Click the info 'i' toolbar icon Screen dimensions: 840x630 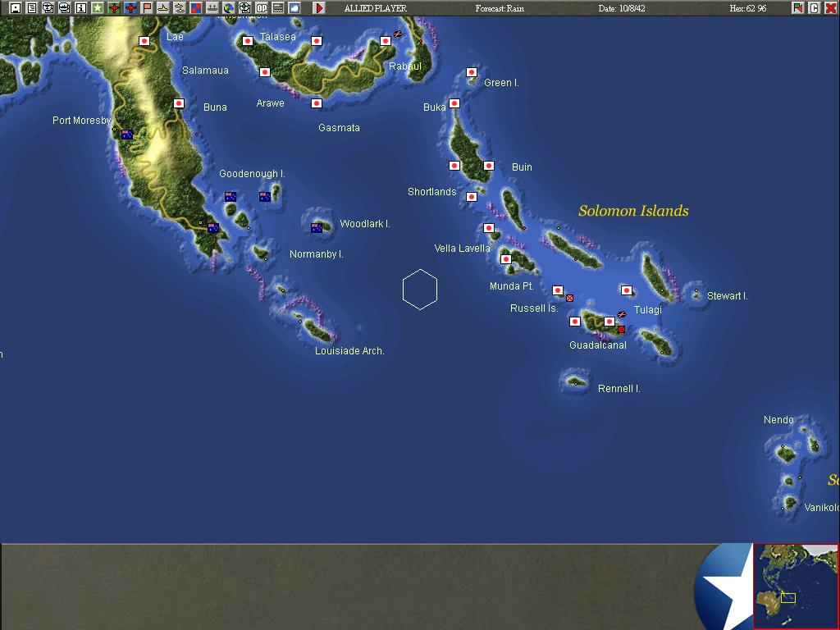coord(81,8)
